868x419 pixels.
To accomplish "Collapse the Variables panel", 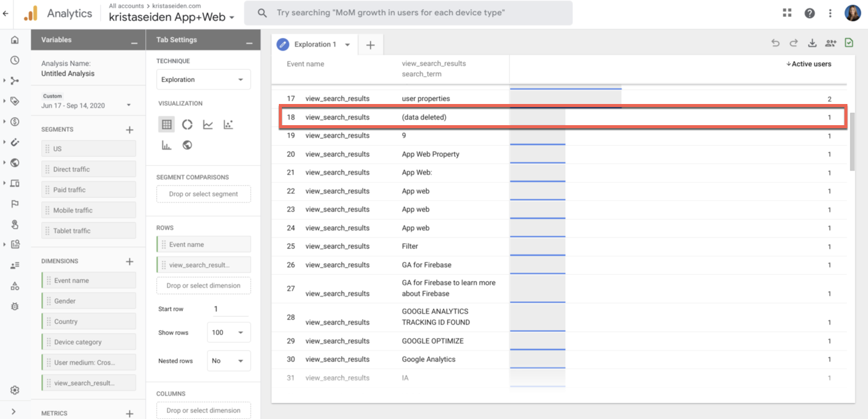I will (x=134, y=41).
